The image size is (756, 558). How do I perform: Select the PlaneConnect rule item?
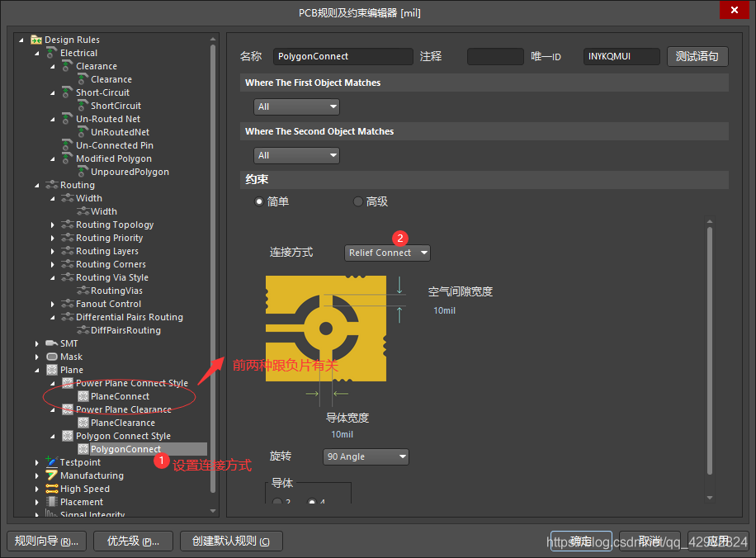(120, 396)
